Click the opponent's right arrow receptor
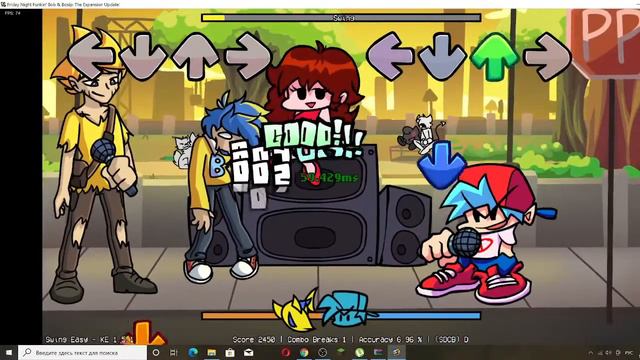This screenshot has height=360, width=640. (248, 56)
